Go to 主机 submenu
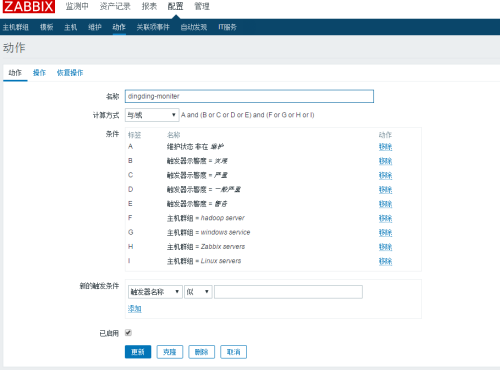Image resolution: width=500 pixels, height=370 pixels. point(71,27)
